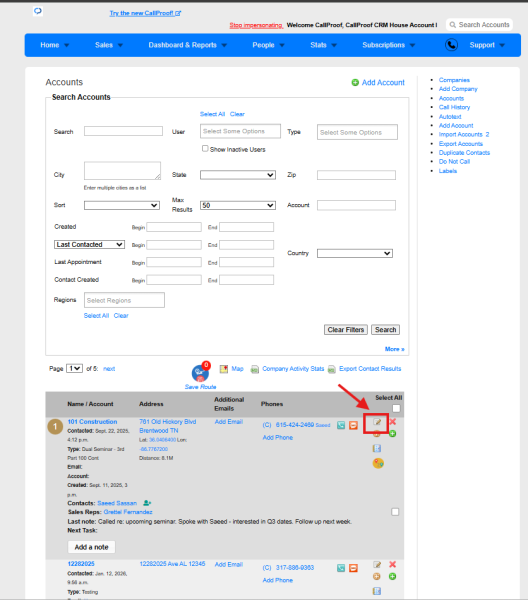Click the More » link
The width and height of the screenshot is (528, 600).
[x=394, y=349]
